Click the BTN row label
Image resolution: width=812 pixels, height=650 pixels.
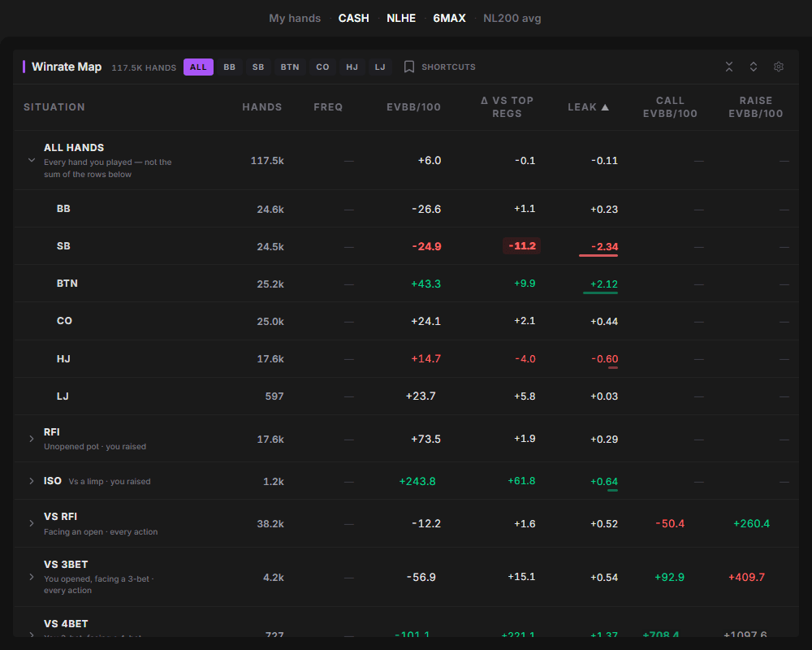coord(67,284)
